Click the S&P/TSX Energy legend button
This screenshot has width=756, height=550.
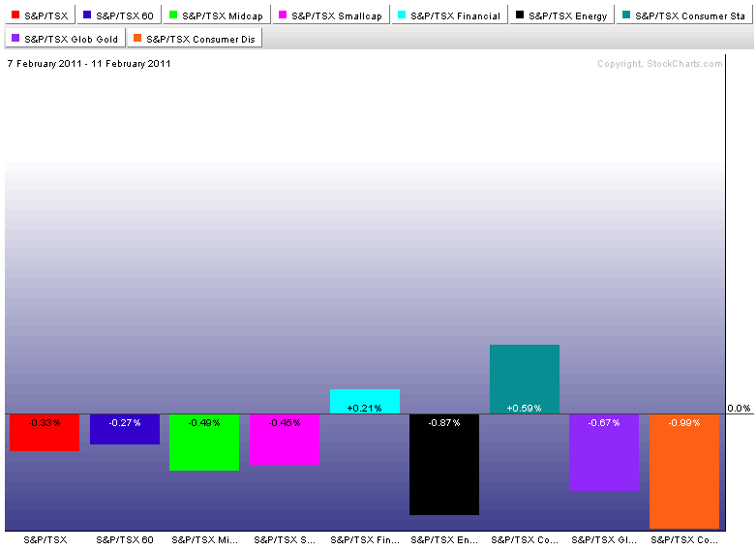561,15
